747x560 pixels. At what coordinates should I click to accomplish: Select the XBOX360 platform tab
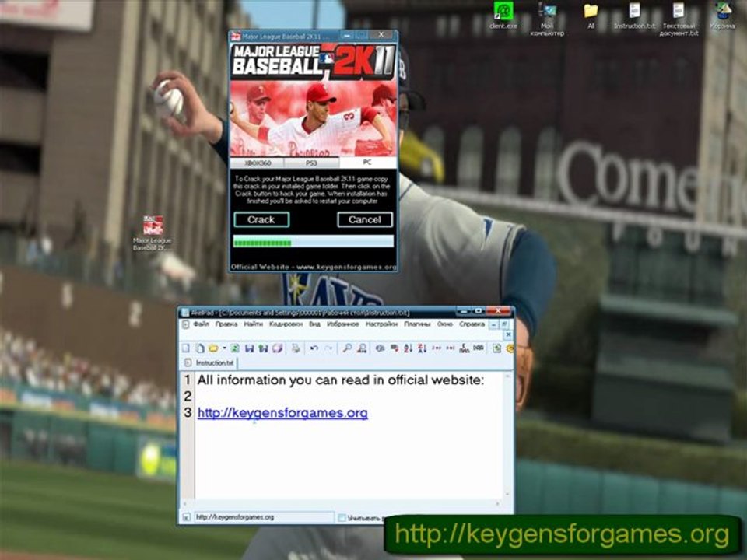pos(258,163)
